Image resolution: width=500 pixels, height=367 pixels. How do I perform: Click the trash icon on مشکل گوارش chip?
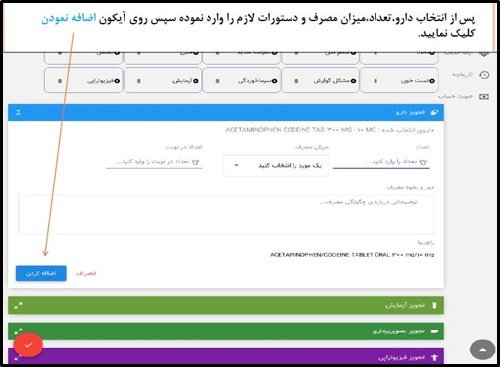point(296,81)
